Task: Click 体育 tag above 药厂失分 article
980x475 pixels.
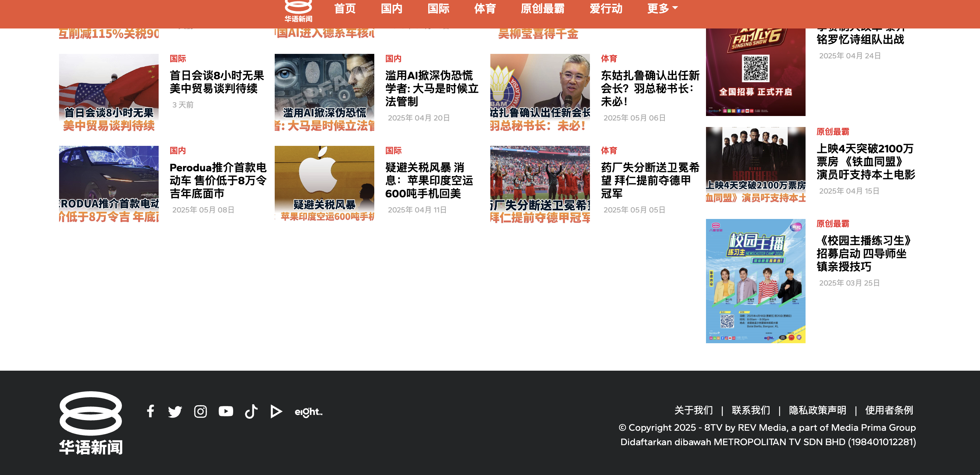Action: [609, 151]
